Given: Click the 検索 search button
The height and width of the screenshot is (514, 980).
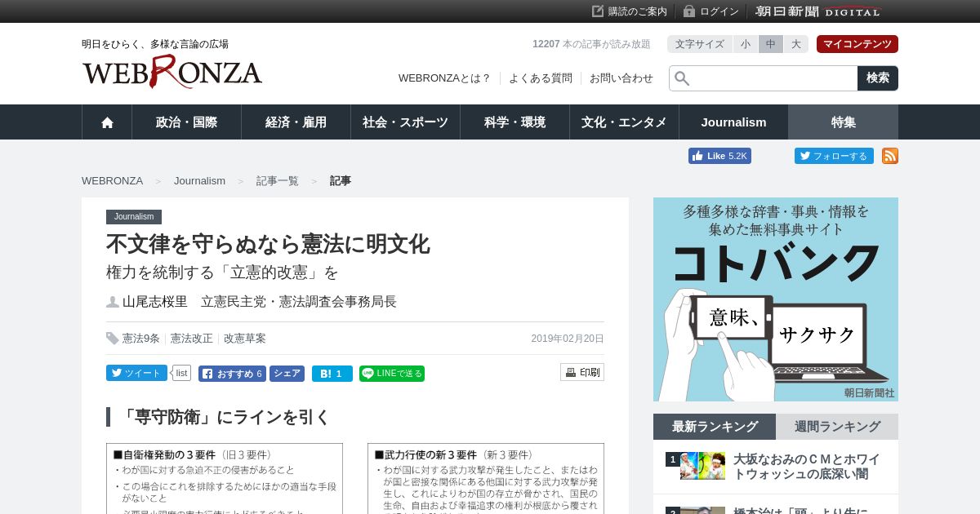Looking at the screenshot, I should [878, 78].
